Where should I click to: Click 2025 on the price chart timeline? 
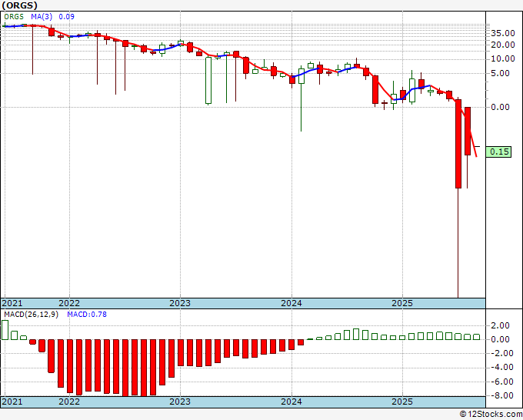402,303
